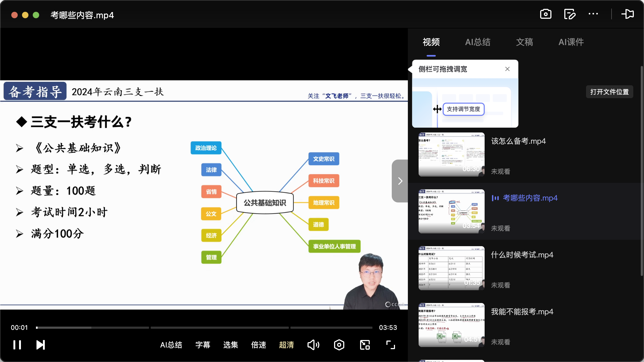Open the player settings icon

(x=339, y=345)
